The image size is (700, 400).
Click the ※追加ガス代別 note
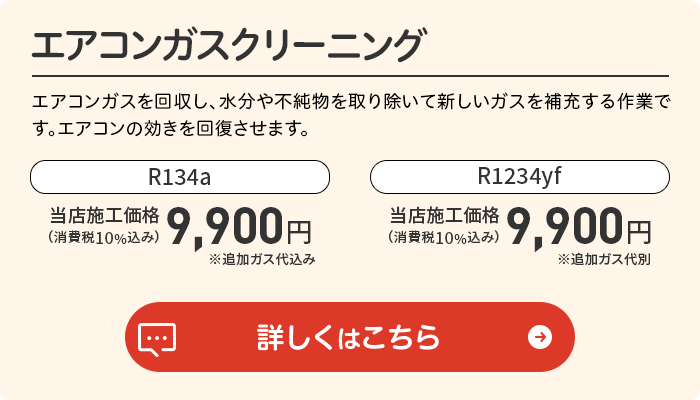coord(604,259)
